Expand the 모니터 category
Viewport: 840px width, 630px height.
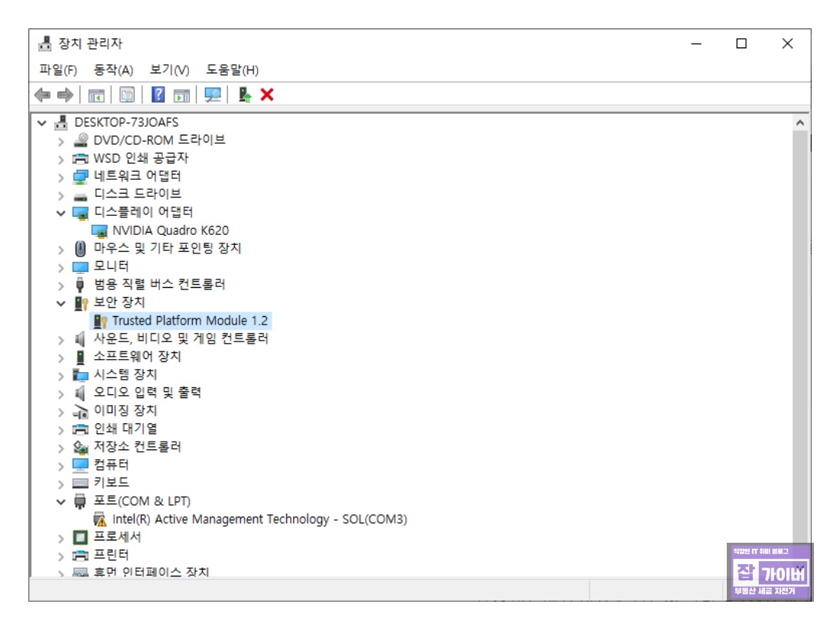[x=60, y=268]
